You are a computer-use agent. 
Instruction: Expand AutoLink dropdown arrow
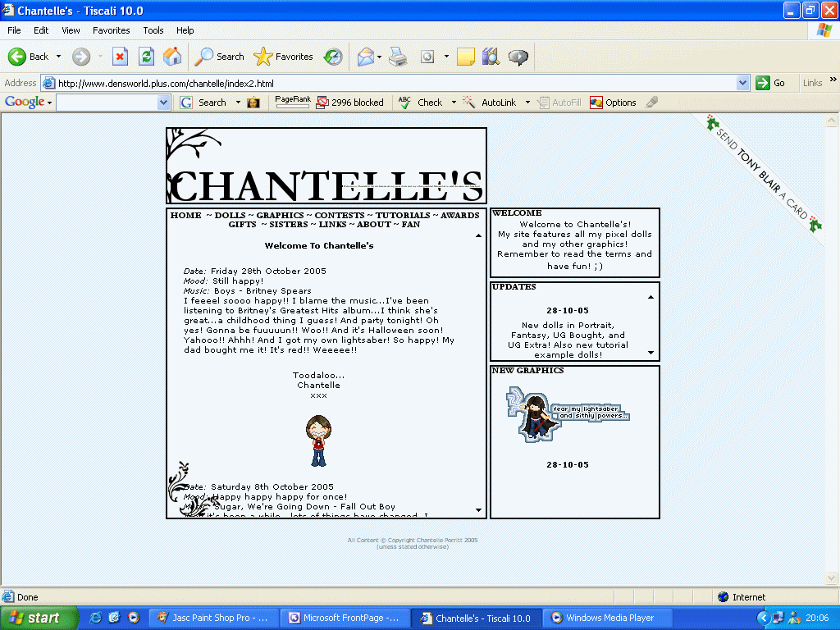(x=527, y=103)
